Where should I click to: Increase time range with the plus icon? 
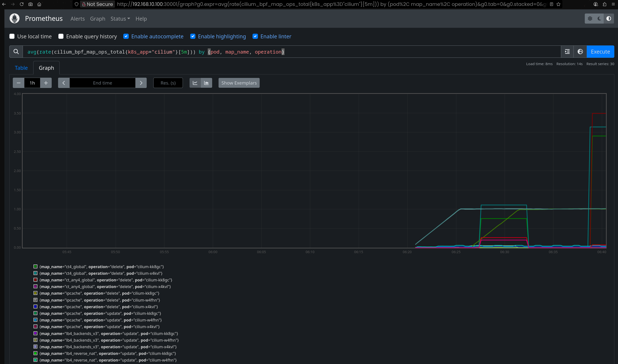(x=46, y=83)
